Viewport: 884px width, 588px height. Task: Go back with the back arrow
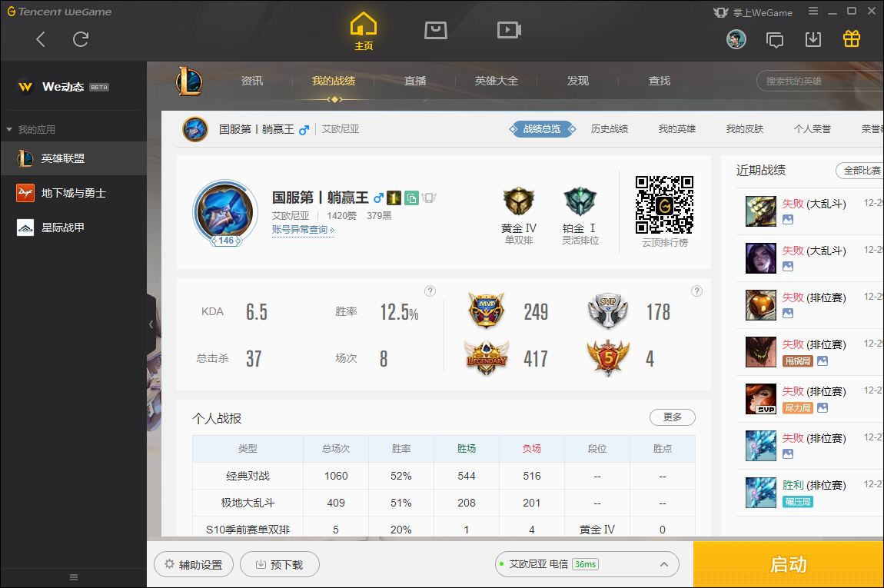41,39
